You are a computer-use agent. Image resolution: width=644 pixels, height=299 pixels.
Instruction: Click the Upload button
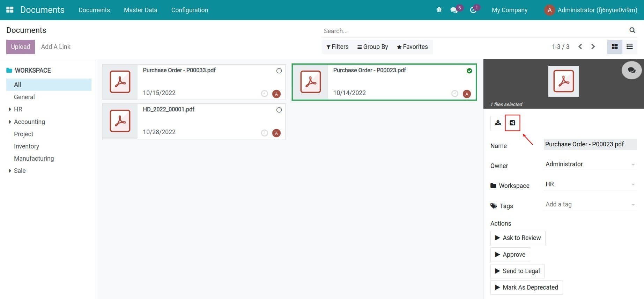(x=20, y=47)
